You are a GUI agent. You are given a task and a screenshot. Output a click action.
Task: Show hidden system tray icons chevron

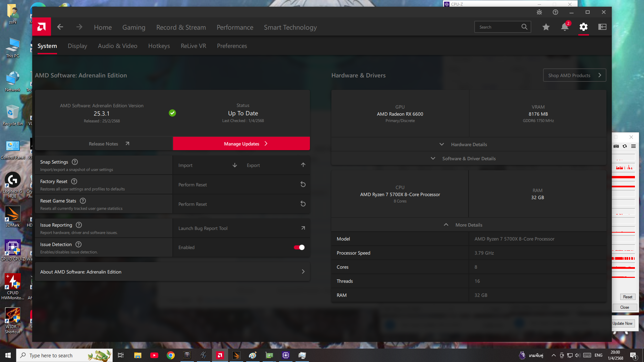tap(553, 355)
